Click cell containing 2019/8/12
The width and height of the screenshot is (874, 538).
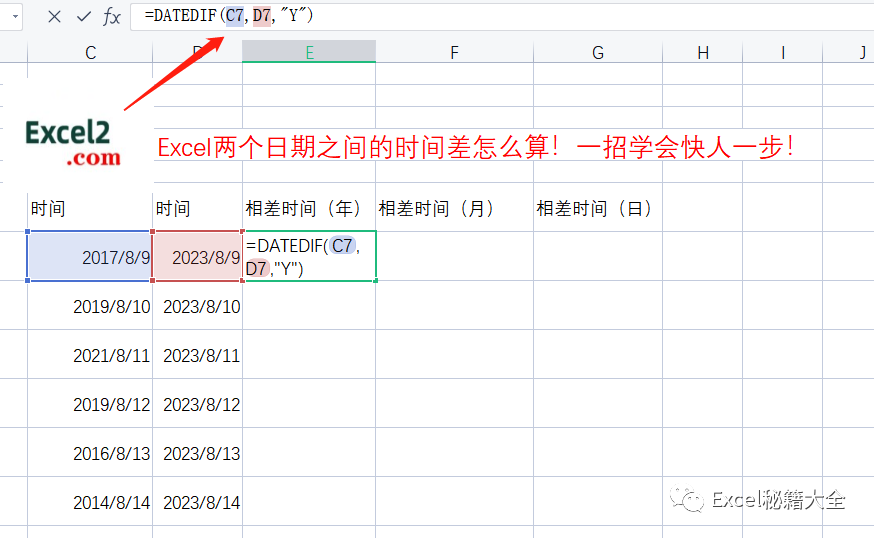point(90,404)
